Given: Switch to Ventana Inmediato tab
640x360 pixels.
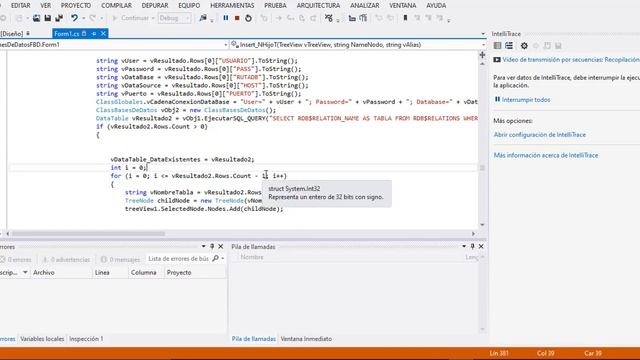Looking at the screenshot, I should pos(306,339).
